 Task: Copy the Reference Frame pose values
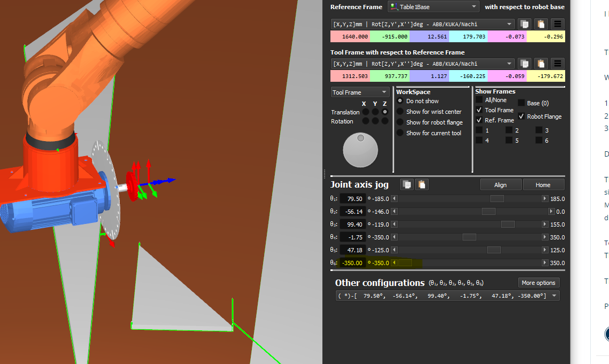coord(525,24)
